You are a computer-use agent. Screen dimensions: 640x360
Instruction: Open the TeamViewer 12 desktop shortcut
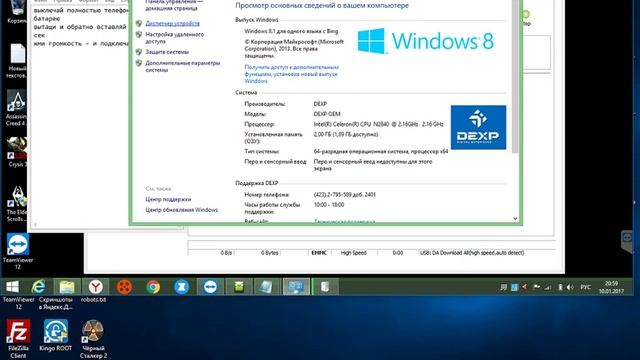pyautogui.click(x=18, y=251)
